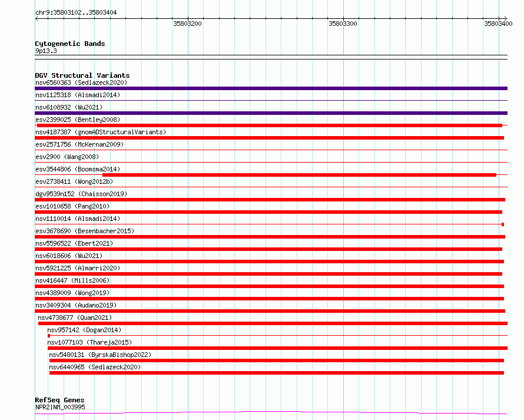
Task: Select variant esv3678690 (Besenbacher2015) label
Action: coord(85,231)
